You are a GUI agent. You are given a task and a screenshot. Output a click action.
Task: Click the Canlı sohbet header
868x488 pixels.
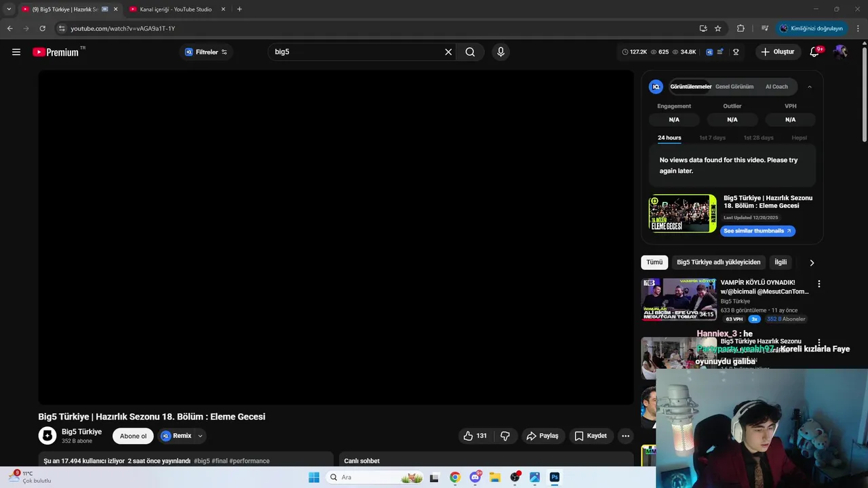(361, 461)
